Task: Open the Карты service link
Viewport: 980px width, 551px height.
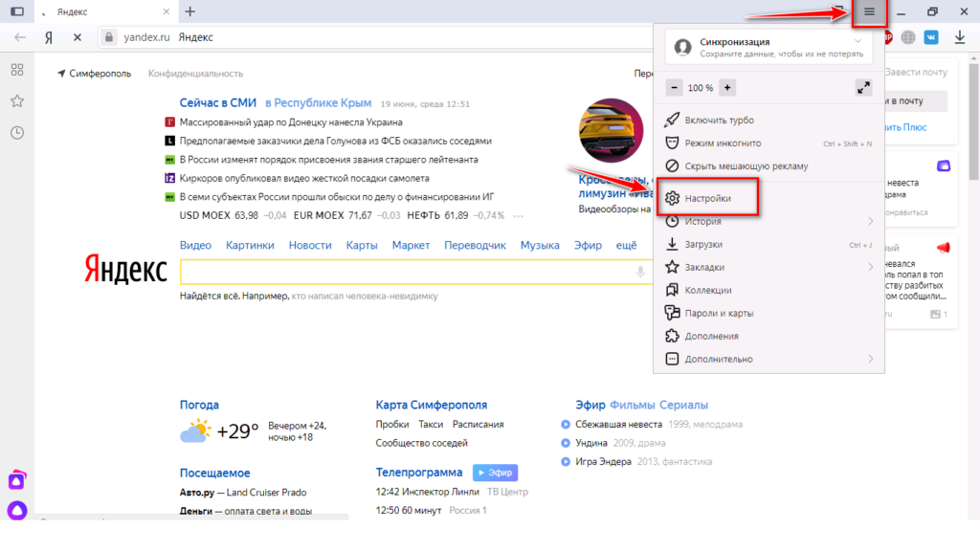Action: (x=362, y=246)
